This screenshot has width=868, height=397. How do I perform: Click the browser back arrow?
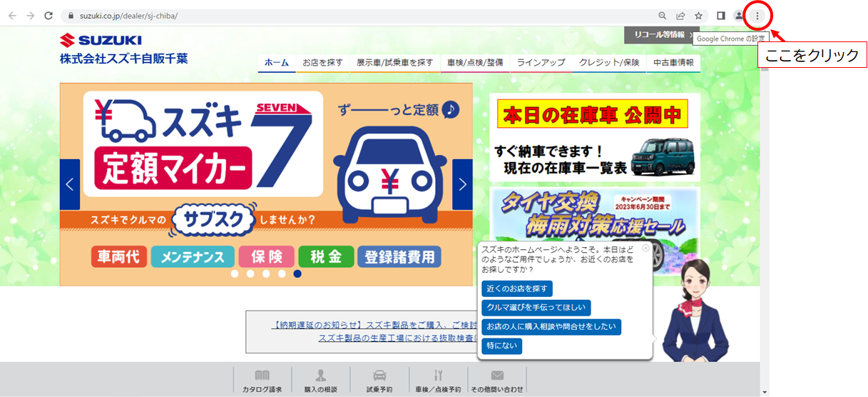(x=12, y=15)
